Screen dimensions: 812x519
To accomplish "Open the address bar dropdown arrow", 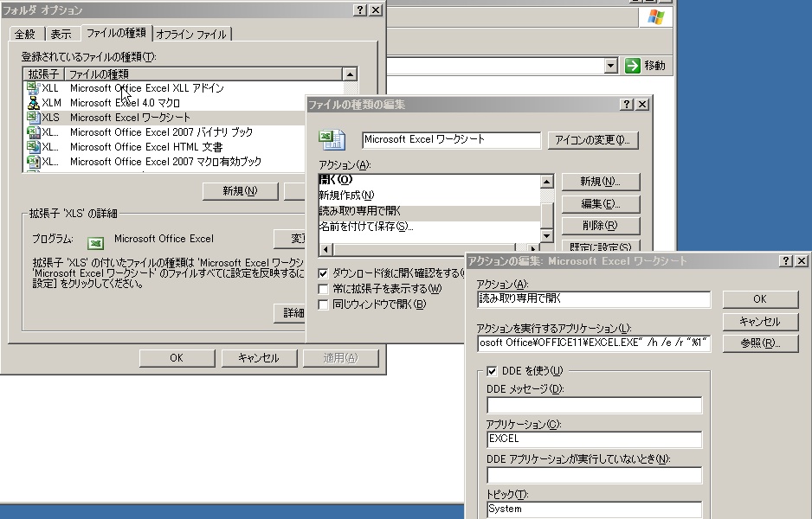I will pos(611,66).
